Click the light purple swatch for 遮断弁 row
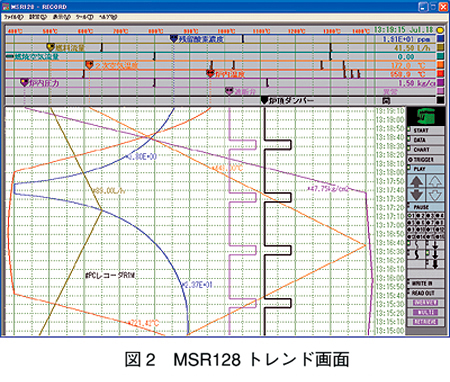Image resolution: width=450 pixels, height=382 pixels. [x=440, y=91]
